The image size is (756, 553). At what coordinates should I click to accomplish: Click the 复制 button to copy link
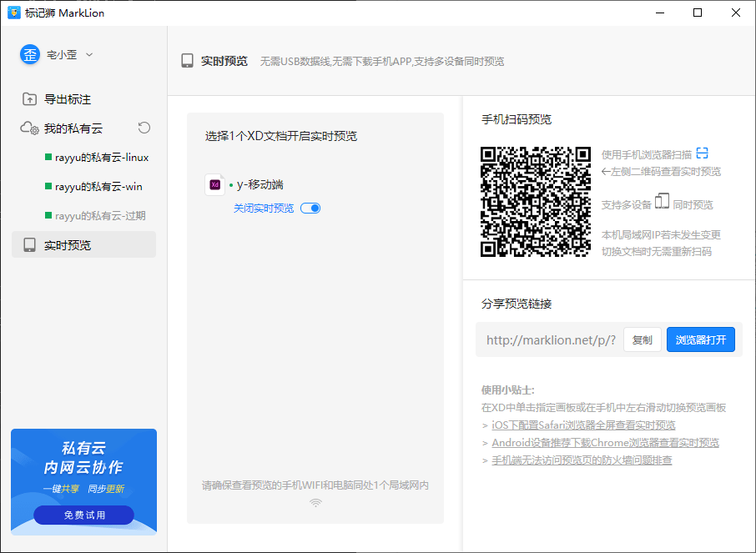[x=642, y=340]
